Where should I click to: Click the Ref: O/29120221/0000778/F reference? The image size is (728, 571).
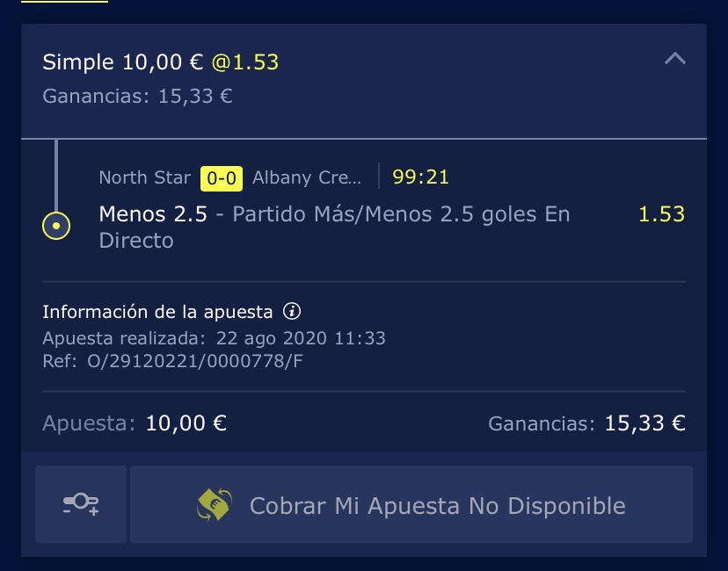pyautogui.click(x=172, y=361)
